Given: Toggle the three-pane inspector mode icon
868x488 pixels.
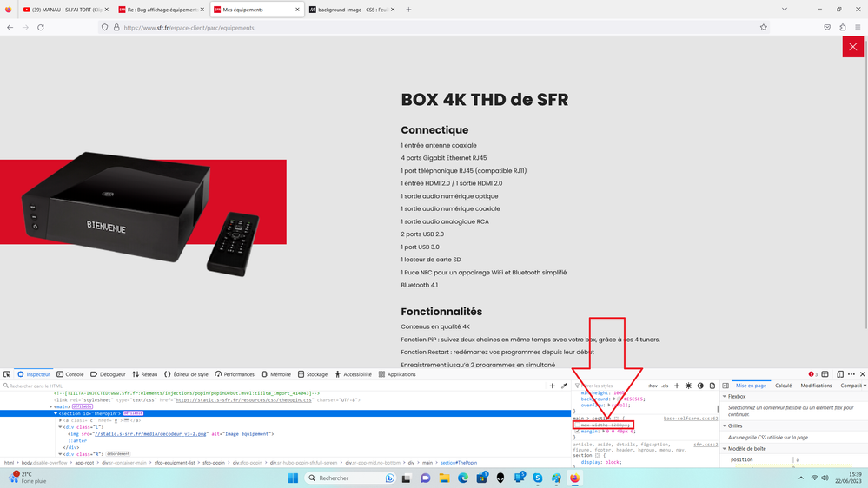Looking at the screenshot, I should tap(726, 386).
